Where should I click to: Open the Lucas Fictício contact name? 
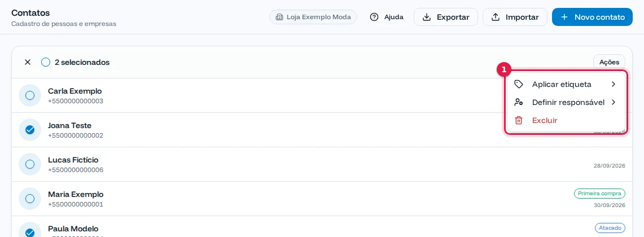click(x=73, y=160)
